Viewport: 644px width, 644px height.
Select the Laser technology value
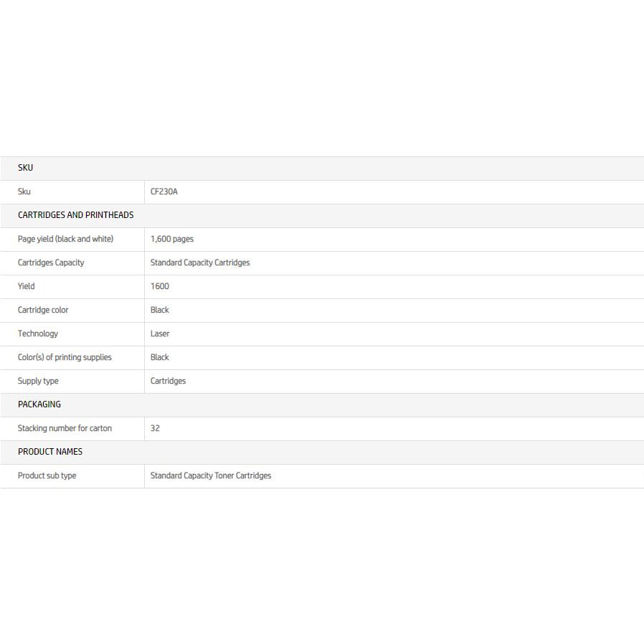tap(160, 333)
